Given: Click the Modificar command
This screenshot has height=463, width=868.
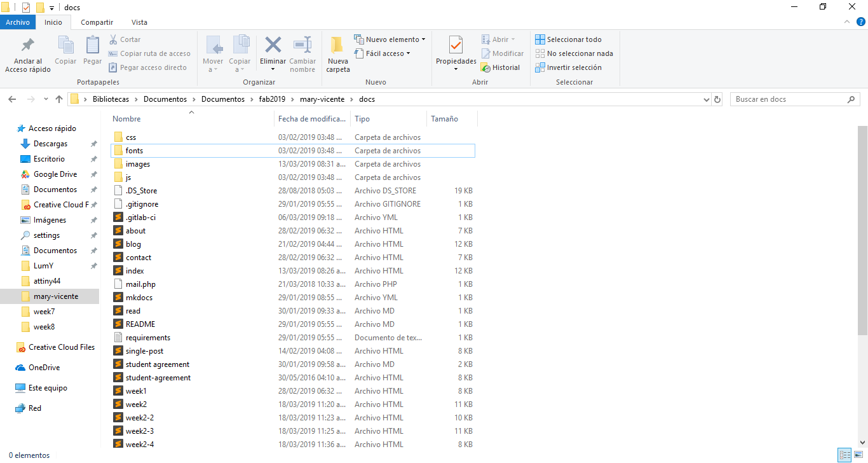Looking at the screenshot, I should [503, 53].
